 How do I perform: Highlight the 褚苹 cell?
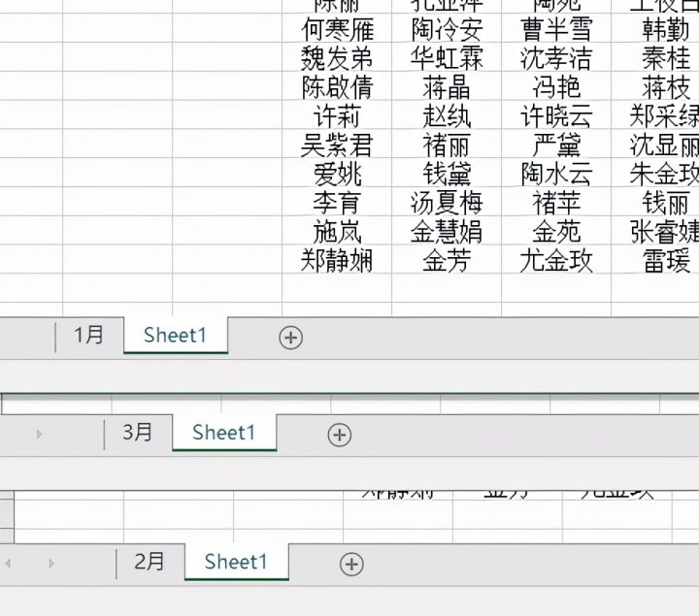[556, 203]
